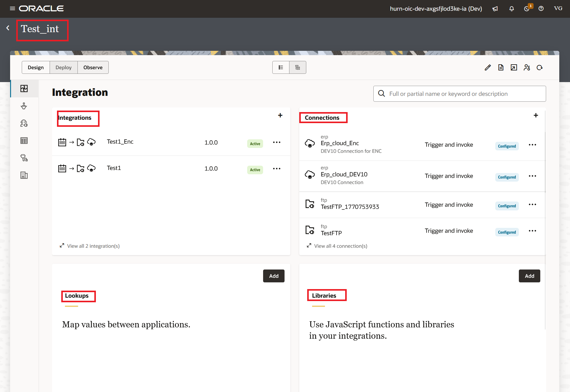Screen dimensions: 570x392
Task: Open the notifications bell
Action: pyautogui.click(x=511, y=9)
